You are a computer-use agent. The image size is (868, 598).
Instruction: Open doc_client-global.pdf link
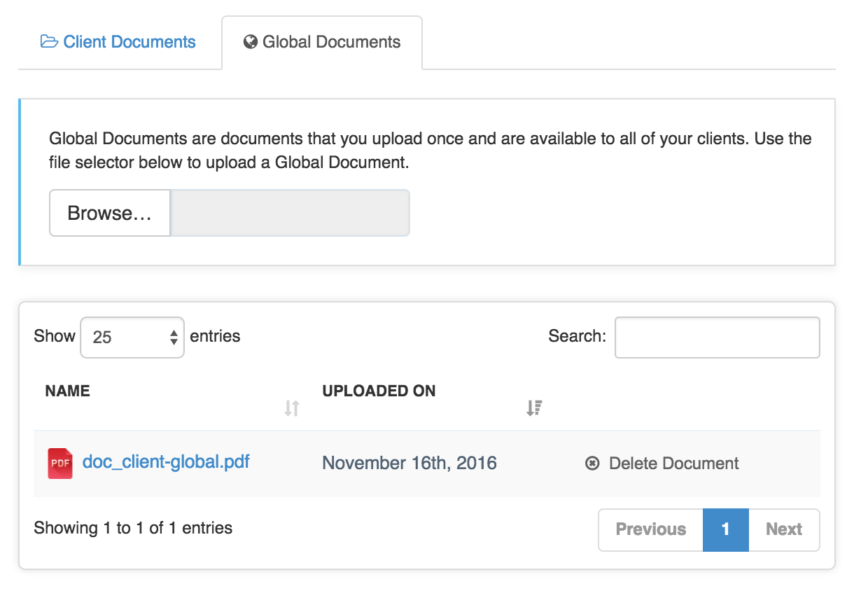click(166, 462)
